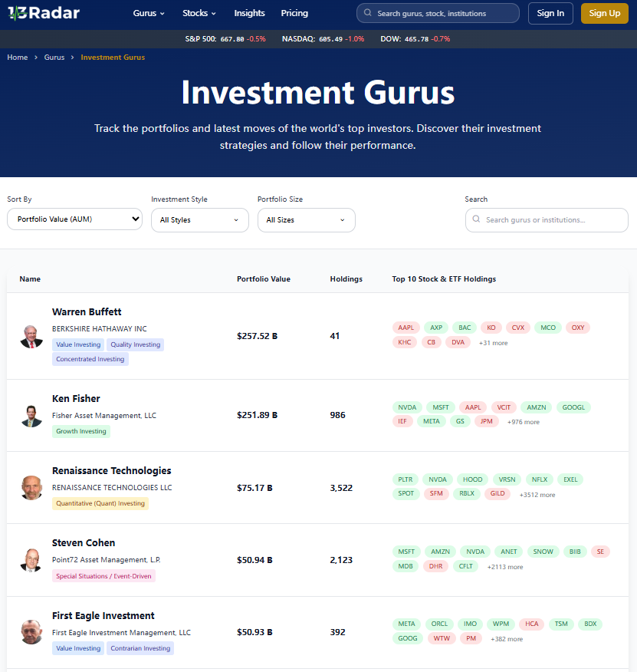The height and width of the screenshot is (672, 637).
Task: Click the IEF ticker chip
Action: 402,421
